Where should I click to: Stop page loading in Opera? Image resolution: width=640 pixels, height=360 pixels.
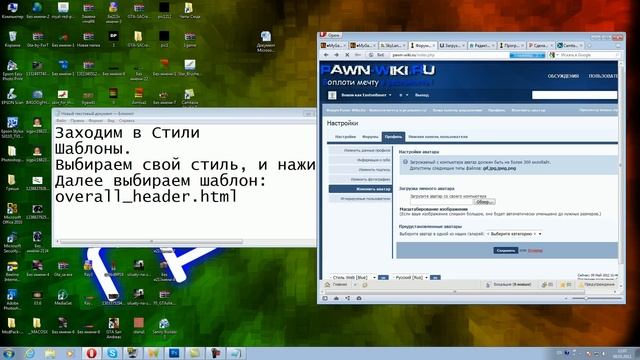coord(347,55)
